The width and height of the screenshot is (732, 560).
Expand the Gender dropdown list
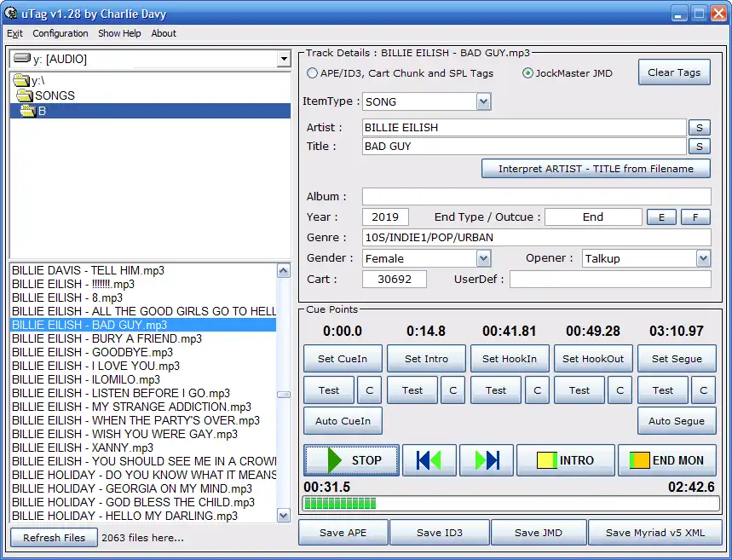tap(483, 258)
